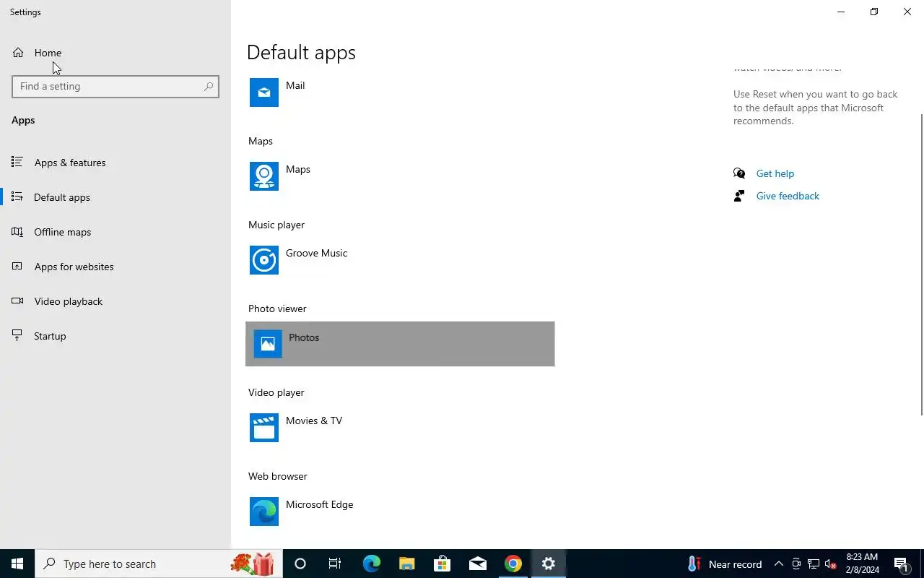Change the default web browser Microsoft Edge

pyautogui.click(x=400, y=512)
